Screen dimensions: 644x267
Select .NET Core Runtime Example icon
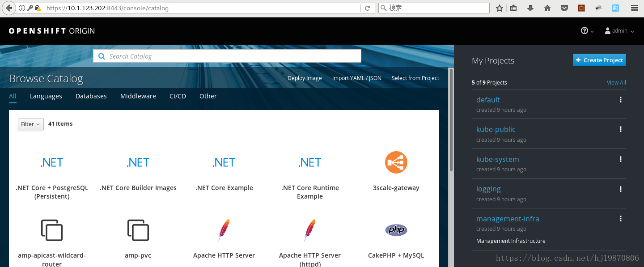(x=310, y=162)
